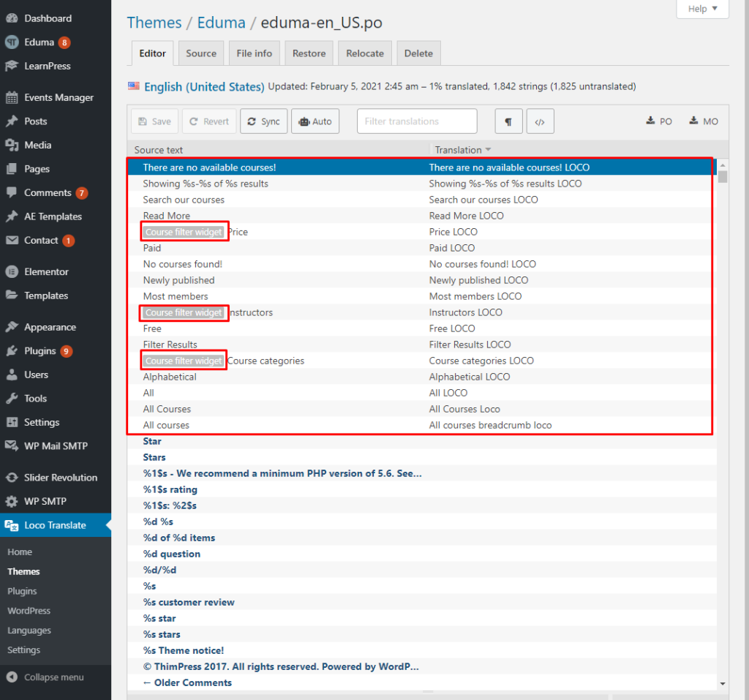Open the Restore tab
The height and width of the screenshot is (700, 749).
pyautogui.click(x=309, y=53)
